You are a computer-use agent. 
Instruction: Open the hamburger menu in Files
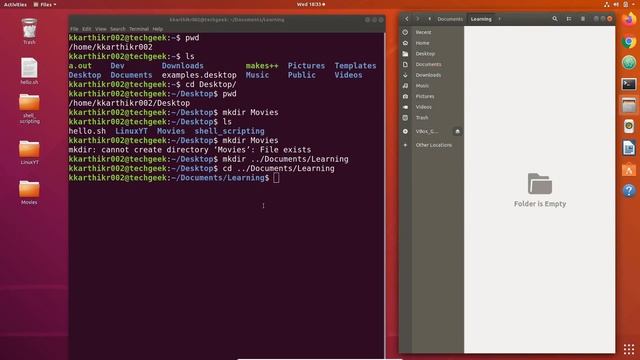582,19
